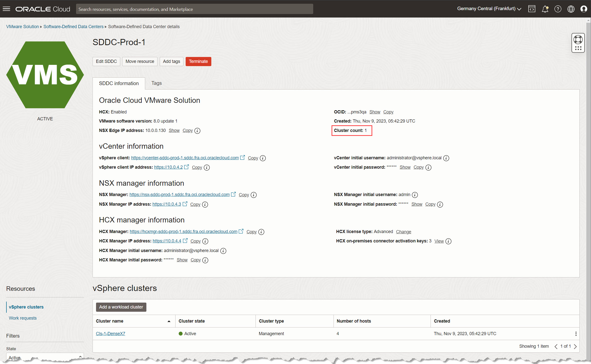Click the help question mark icon
The height and width of the screenshot is (364, 591).
pyautogui.click(x=558, y=9)
